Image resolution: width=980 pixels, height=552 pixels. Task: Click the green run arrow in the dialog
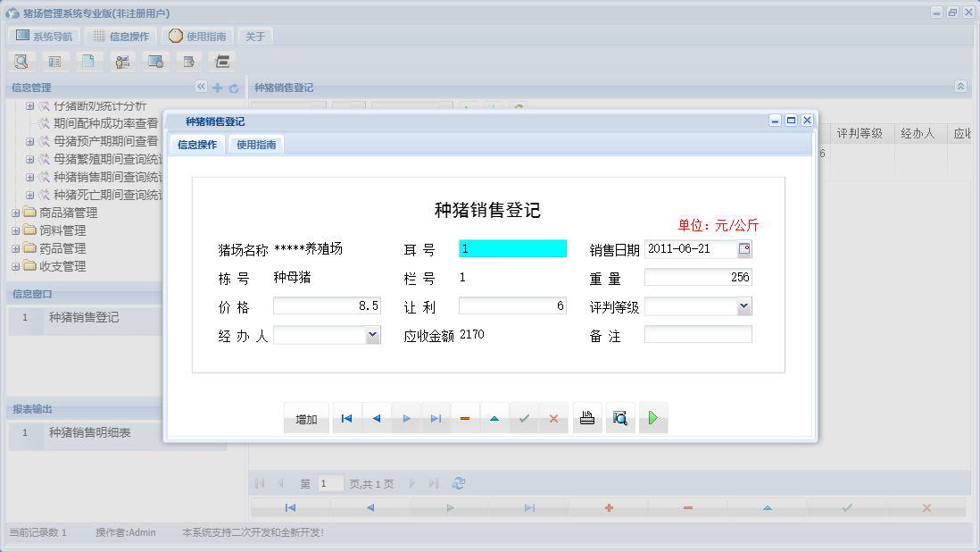[x=652, y=417]
